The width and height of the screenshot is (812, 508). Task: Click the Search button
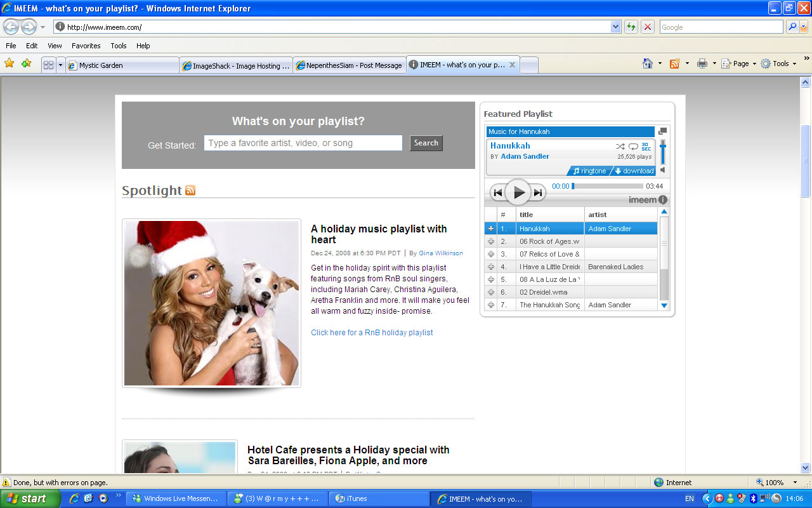pos(426,143)
